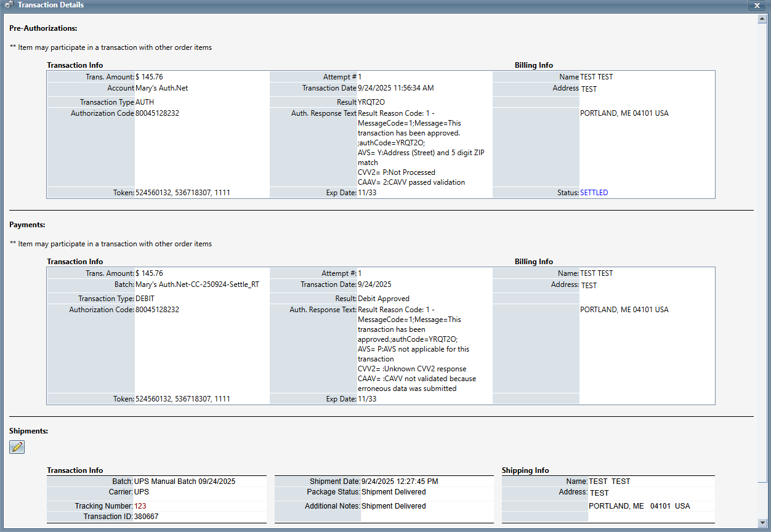The width and height of the screenshot is (771, 532).
Task: Select the AUTH transaction type value
Action: (x=145, y=102)
